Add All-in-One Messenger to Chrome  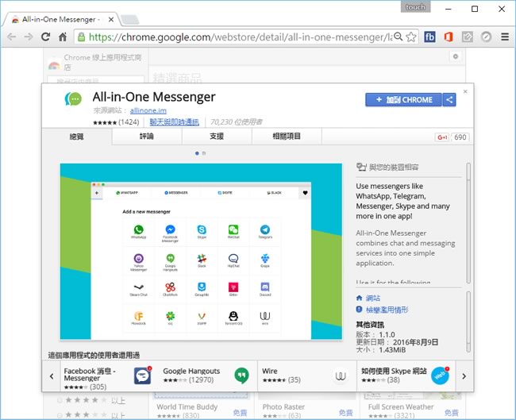403,100
